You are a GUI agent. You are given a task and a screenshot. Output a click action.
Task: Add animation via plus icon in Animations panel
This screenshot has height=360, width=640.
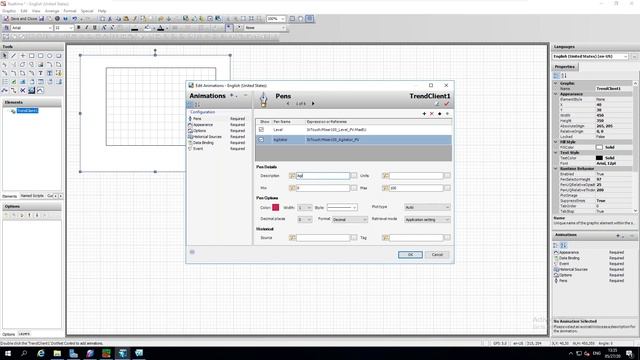pos(618,236)
